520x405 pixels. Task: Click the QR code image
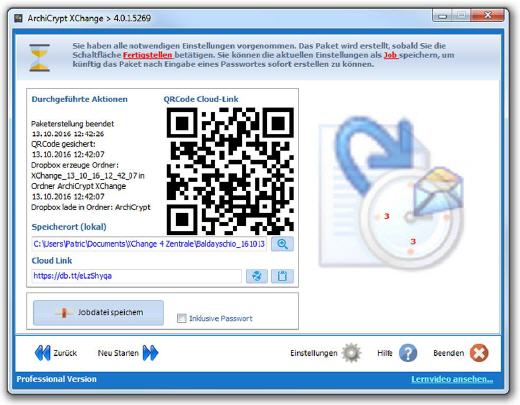[x=230, y=171]
